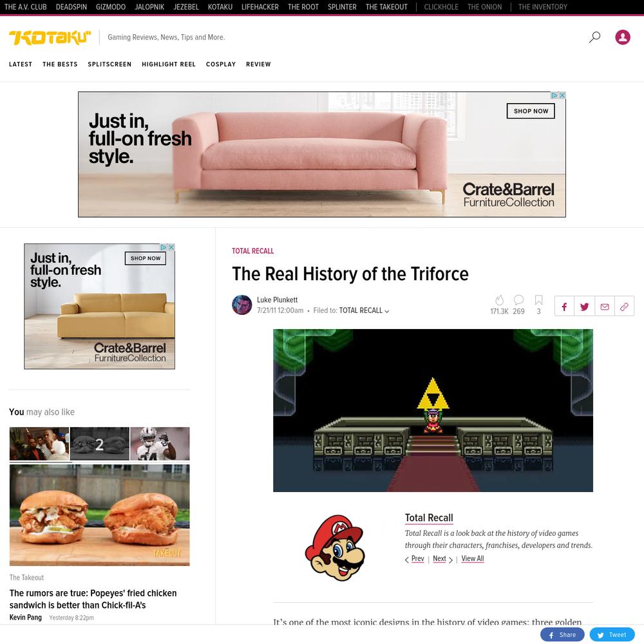Image resolution: width=644 pixels, height=644 pixels.
Task: Open the comments speech bubble icon
Action: click(518, 300)
